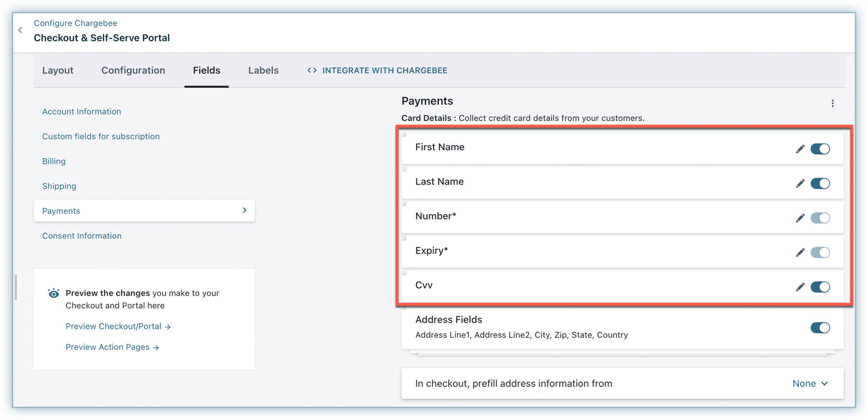Open the Preview Action Pages link
Image resolution: width=868 pixels, height=420 pixels.
pyautogui.click(x=112, y=347)
